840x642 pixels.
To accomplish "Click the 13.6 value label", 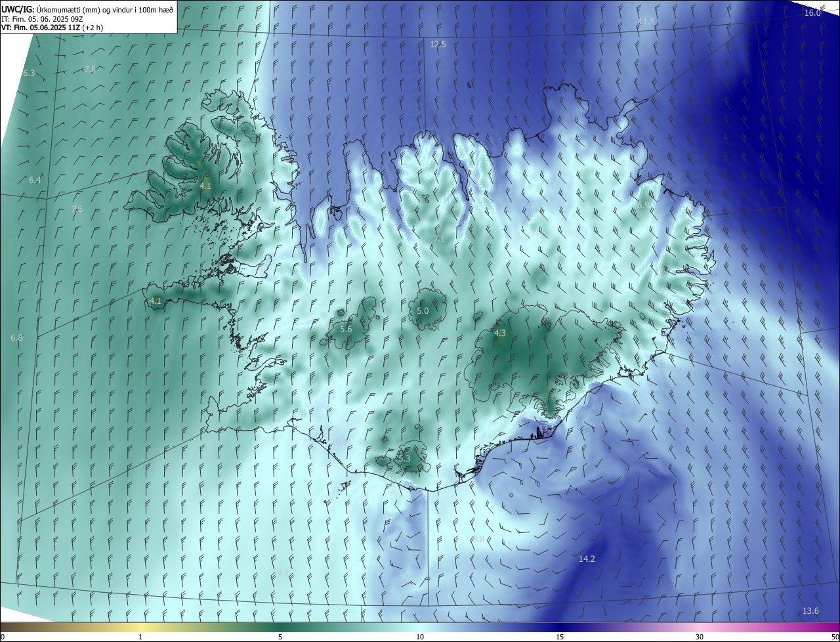I will [810, 611].
